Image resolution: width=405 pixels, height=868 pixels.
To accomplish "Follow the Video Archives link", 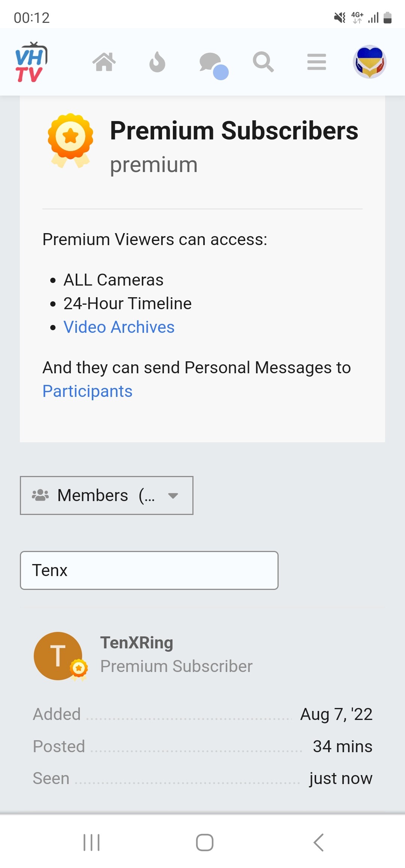I will tap(119, 327).
